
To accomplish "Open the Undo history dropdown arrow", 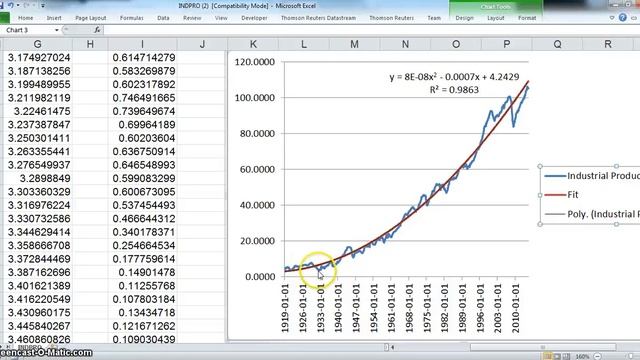I will tap(18, 6).
